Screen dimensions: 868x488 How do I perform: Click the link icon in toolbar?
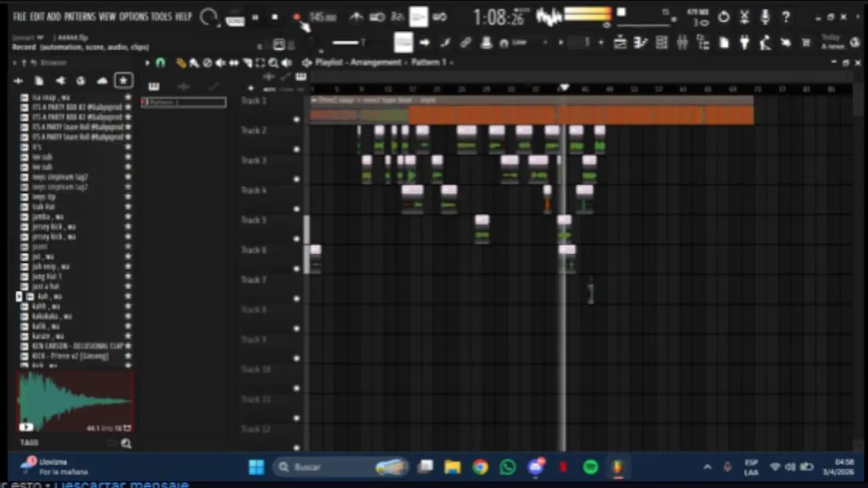point(466,43)
